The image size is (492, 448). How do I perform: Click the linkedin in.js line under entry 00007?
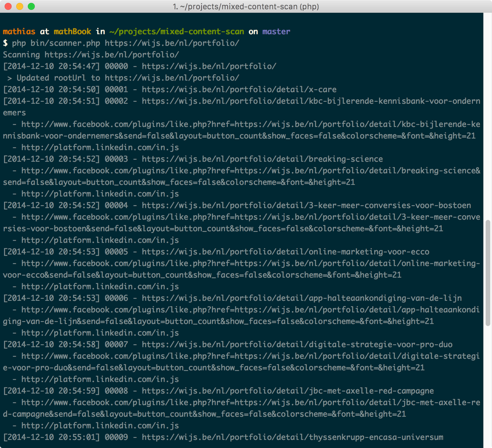(96, 379)
